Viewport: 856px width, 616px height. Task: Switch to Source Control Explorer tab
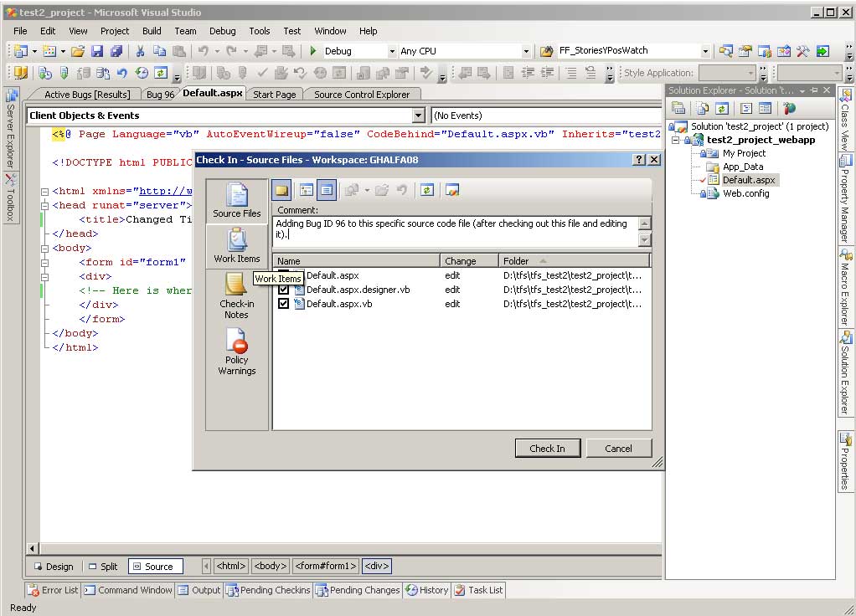click(361, 95)
